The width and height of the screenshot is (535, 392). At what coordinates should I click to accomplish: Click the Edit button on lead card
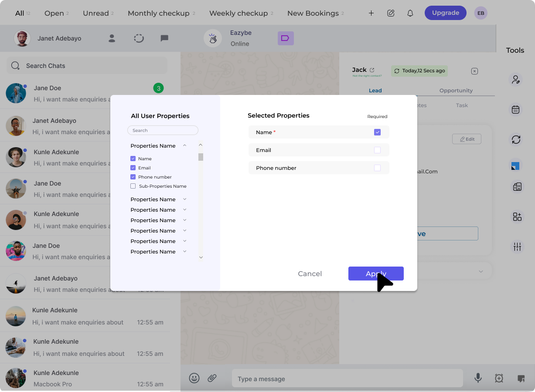click(467, 139)
